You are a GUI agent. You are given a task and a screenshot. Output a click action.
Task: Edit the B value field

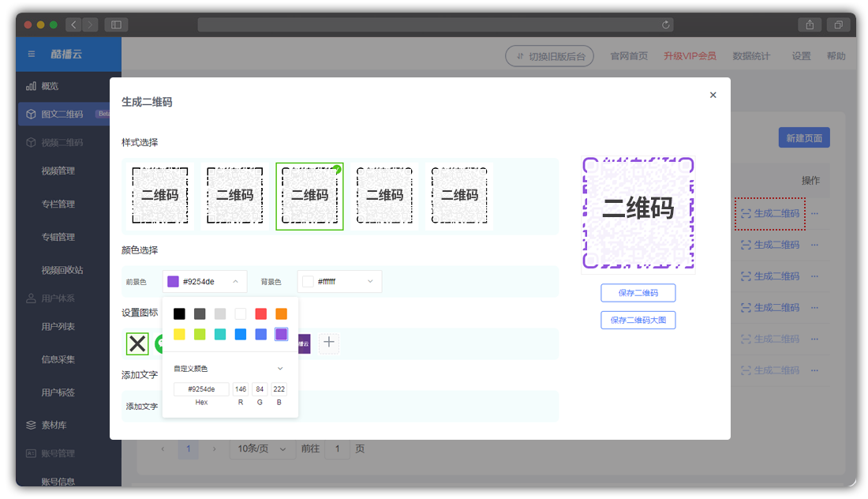tap(279, 388)
